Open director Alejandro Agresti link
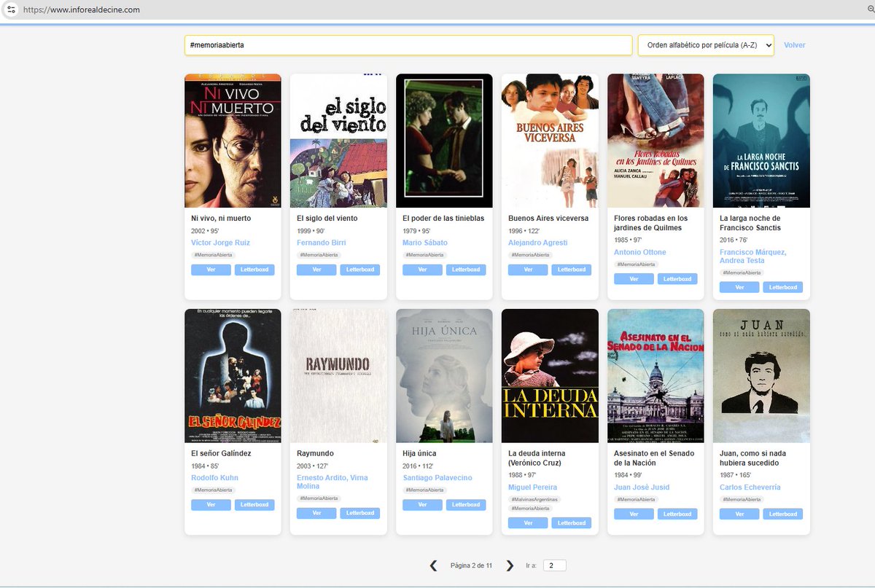 537,243
